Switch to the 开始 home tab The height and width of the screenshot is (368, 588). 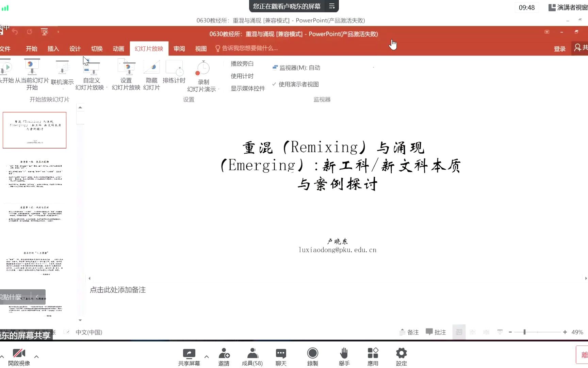32,49
